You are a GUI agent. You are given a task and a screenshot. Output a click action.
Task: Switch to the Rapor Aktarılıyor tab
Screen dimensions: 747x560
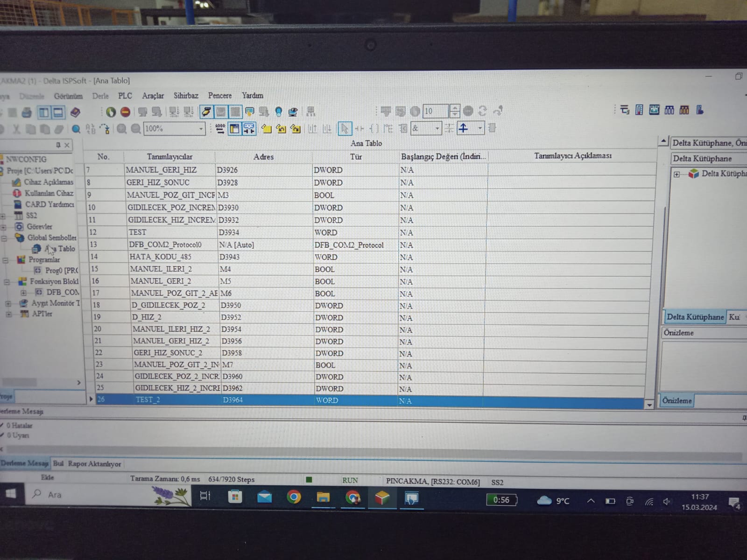click(x=94, y=464)
